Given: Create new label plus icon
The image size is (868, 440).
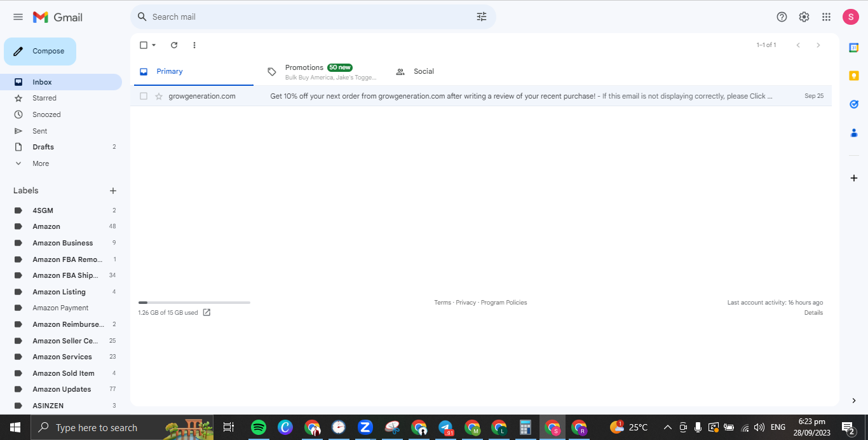Looking at the screenshot, I should point(113,191).
